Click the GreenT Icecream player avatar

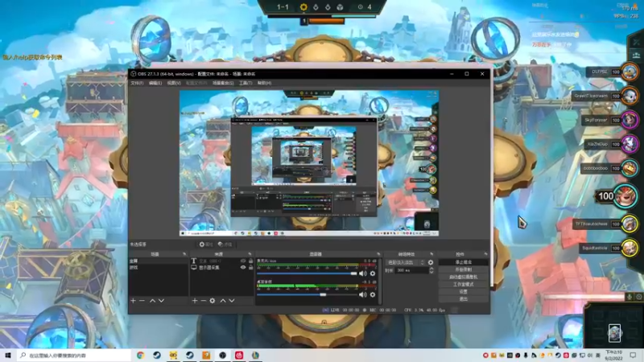coord(630,96)
